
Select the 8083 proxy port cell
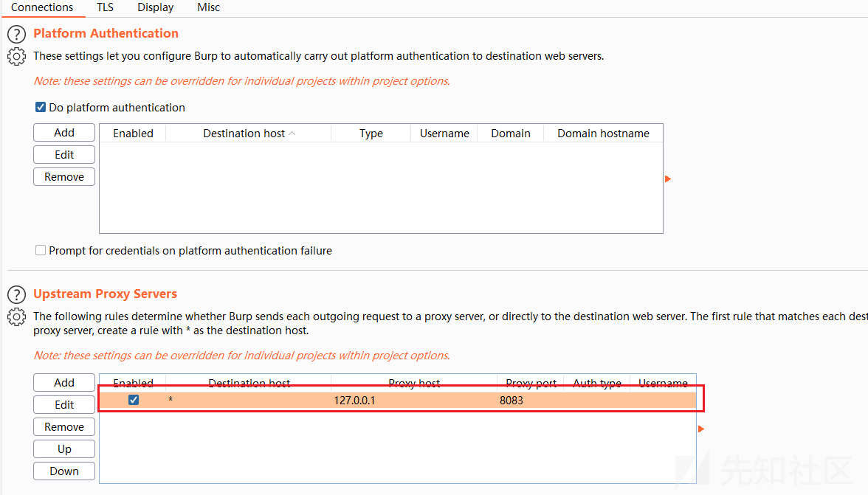tap(511, 401)
